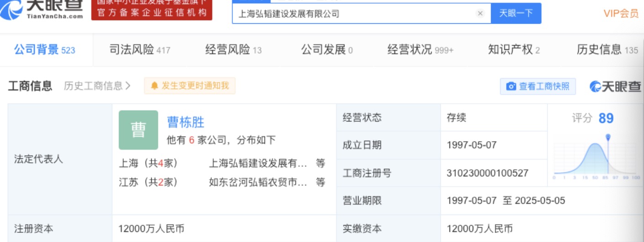Viewport: 644px width, 242px height.
Task: Clear the search box with the X icon
Action: 480,13
